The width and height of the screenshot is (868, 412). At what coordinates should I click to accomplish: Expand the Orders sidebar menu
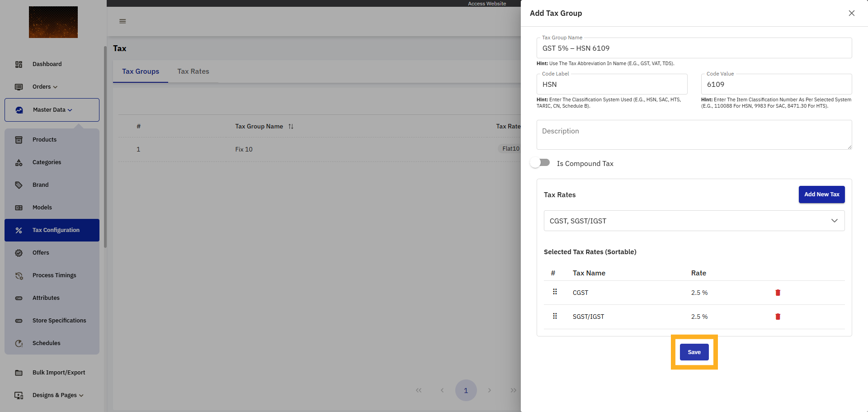click(45, 87)
